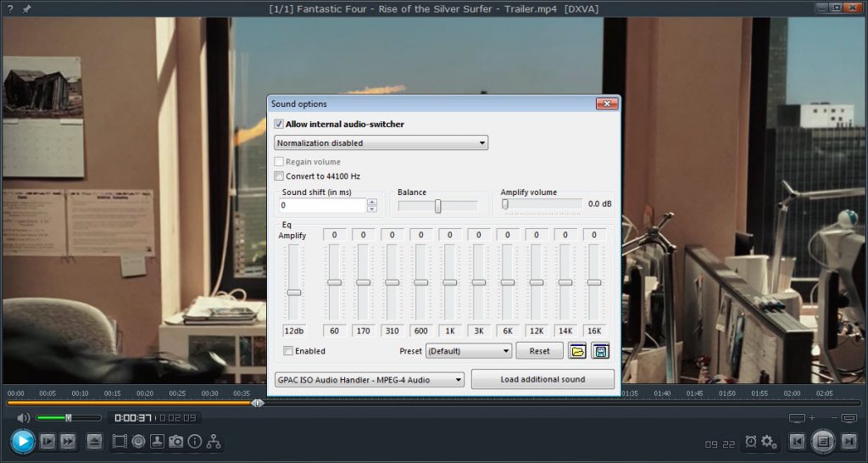Open the video filmstrip options icon
The image size is (868, 463).
click(x=119, y=442)
